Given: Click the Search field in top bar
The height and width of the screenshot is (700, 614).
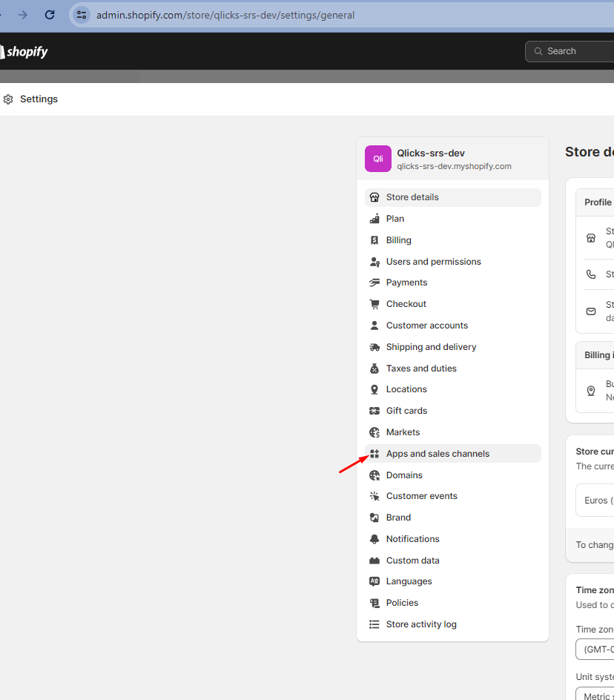Looking at the screenshot, I should click(570, 51).
